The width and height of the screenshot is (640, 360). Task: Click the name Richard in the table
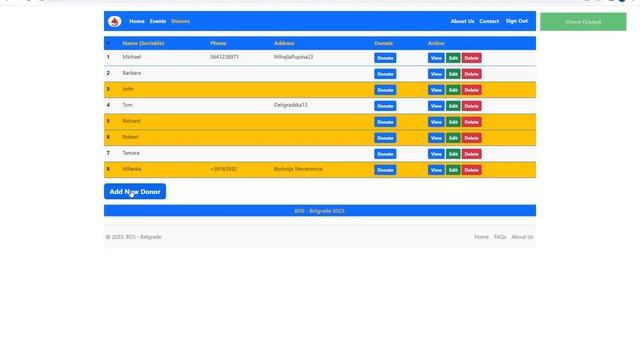[131, 121]
